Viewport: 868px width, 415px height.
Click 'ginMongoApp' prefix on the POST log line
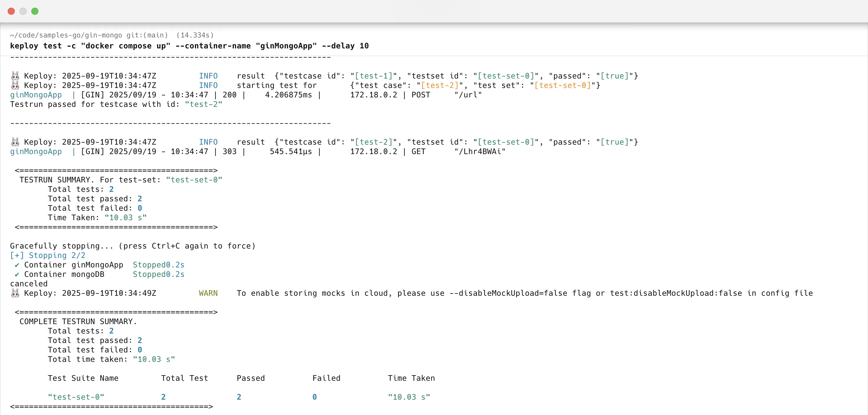36,95
